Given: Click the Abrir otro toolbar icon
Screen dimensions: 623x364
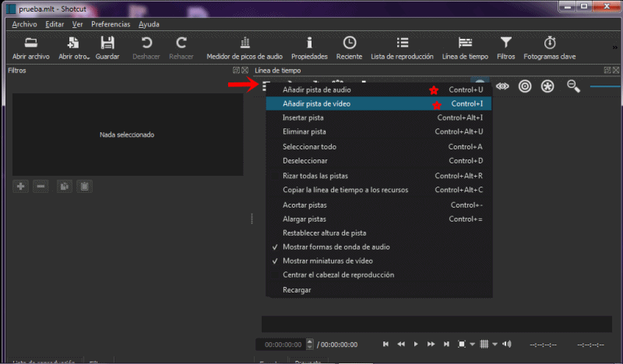Looking at the screenshot, I should [x=72, y=43].
